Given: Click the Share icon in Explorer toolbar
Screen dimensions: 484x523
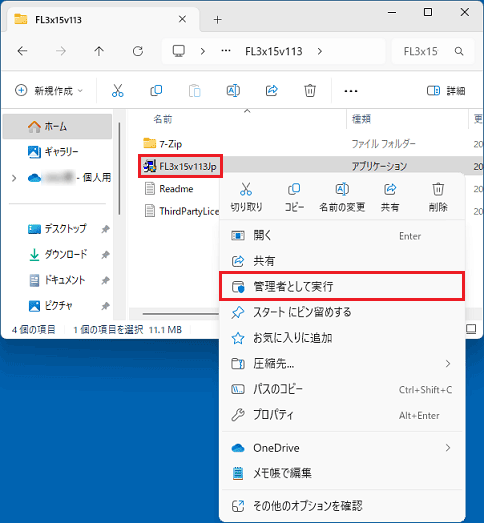Looking at the screenshot, I should tap(272, 90).
